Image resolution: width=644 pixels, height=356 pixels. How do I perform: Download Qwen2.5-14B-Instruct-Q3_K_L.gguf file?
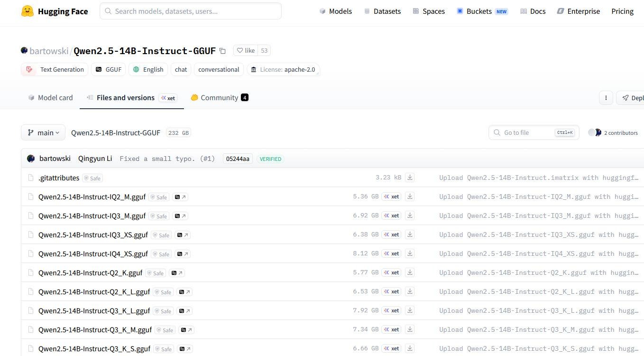click(x=410, y=310)
